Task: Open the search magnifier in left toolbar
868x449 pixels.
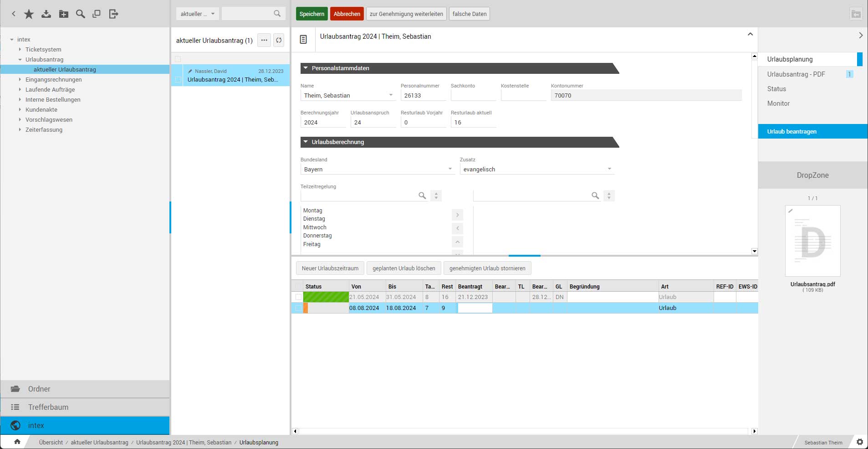Action: point(81,14)
